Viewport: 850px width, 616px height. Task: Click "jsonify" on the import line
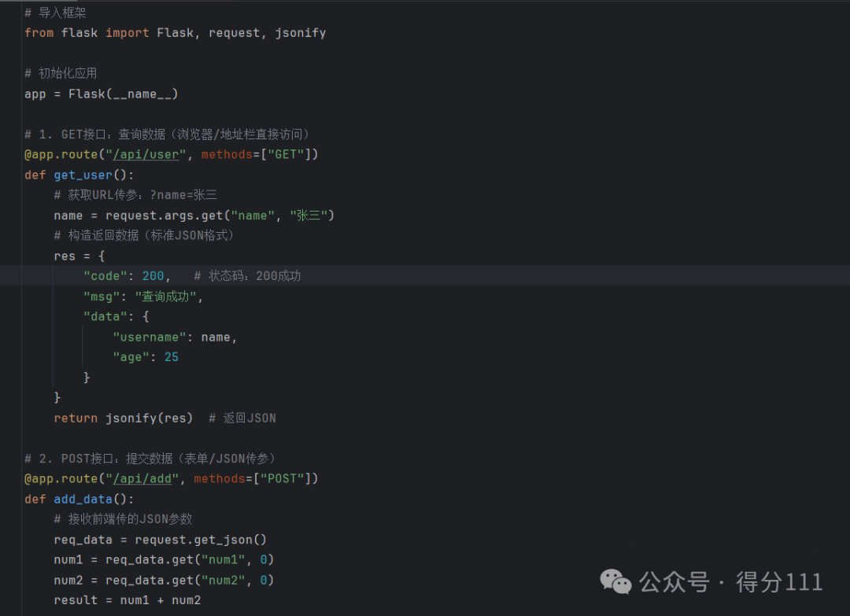pos(301,33)
